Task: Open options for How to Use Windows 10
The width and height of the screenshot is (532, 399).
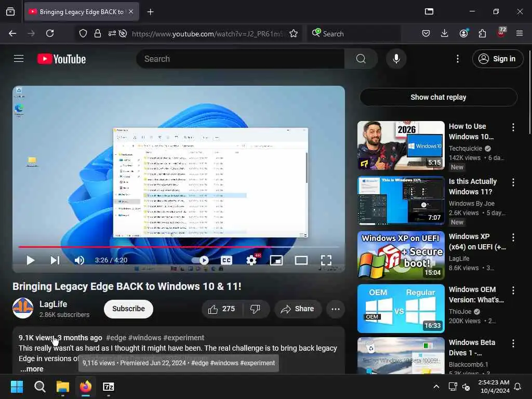Action: (513, 127)
